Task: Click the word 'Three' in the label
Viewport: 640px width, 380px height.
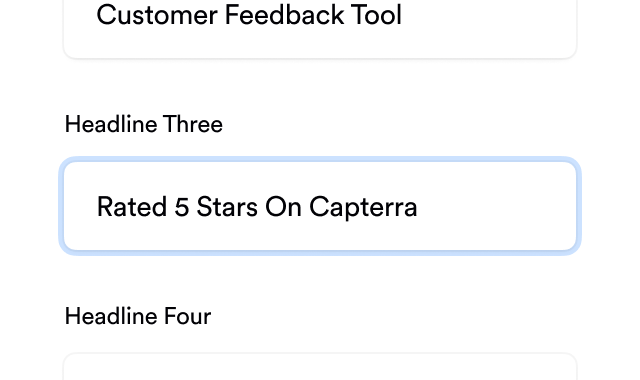Action: (x=193, y=124)
